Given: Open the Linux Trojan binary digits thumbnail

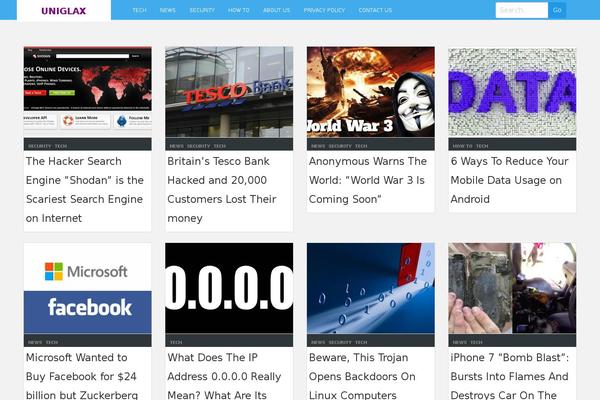Looking at the screenshot, I should [x=371, y=288].
